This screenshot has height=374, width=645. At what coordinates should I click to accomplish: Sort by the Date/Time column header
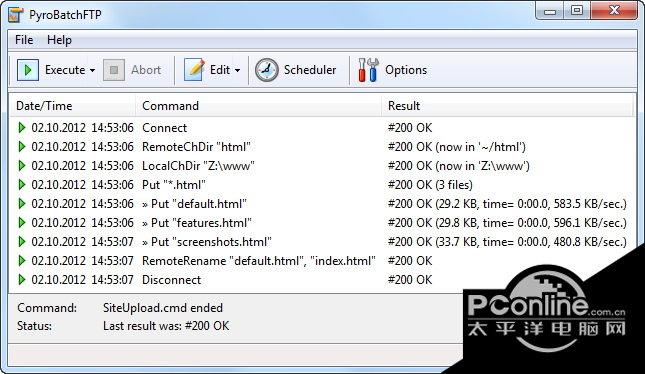72,106
